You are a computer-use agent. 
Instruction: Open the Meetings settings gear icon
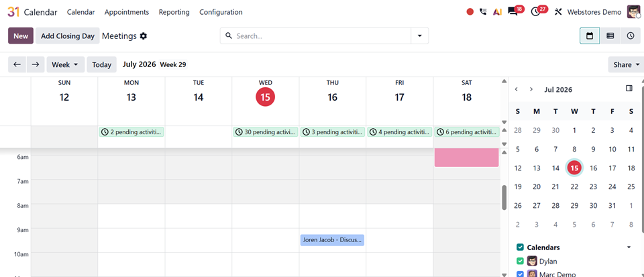coord(143,36)
